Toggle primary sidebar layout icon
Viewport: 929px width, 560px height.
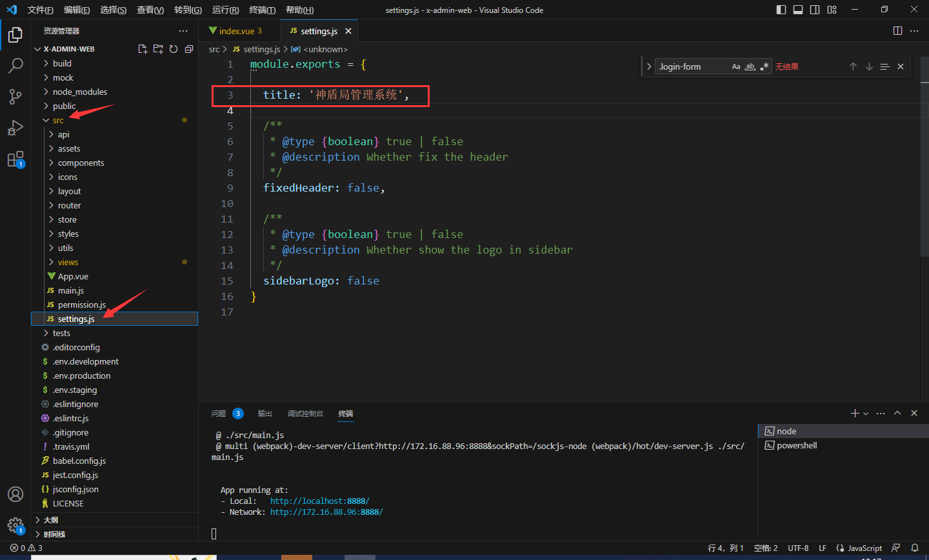(781, 10)
